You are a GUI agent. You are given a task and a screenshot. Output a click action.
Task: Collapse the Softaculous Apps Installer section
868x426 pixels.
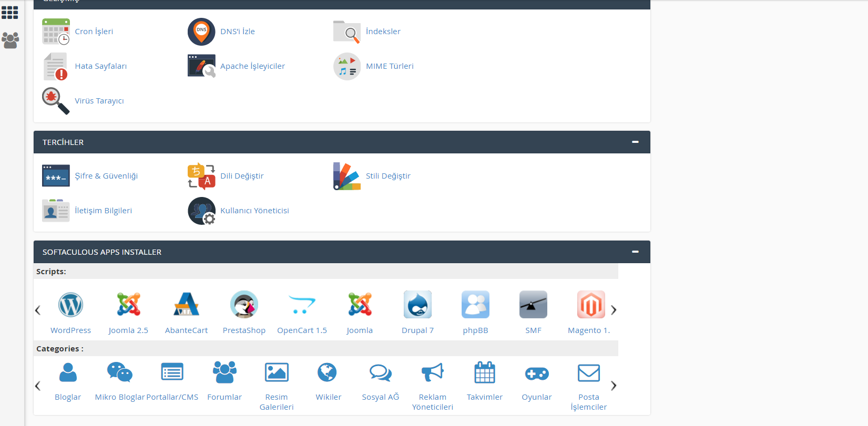point(635,252)
